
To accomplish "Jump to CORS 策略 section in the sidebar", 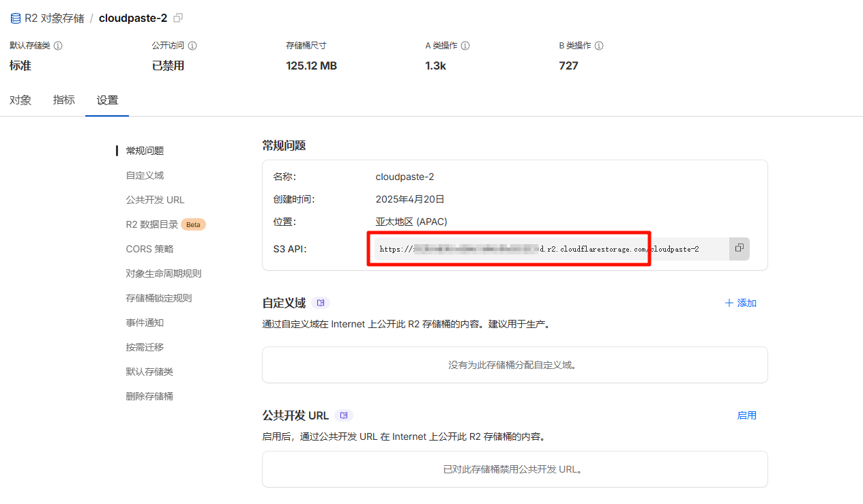I will [149, 249].
